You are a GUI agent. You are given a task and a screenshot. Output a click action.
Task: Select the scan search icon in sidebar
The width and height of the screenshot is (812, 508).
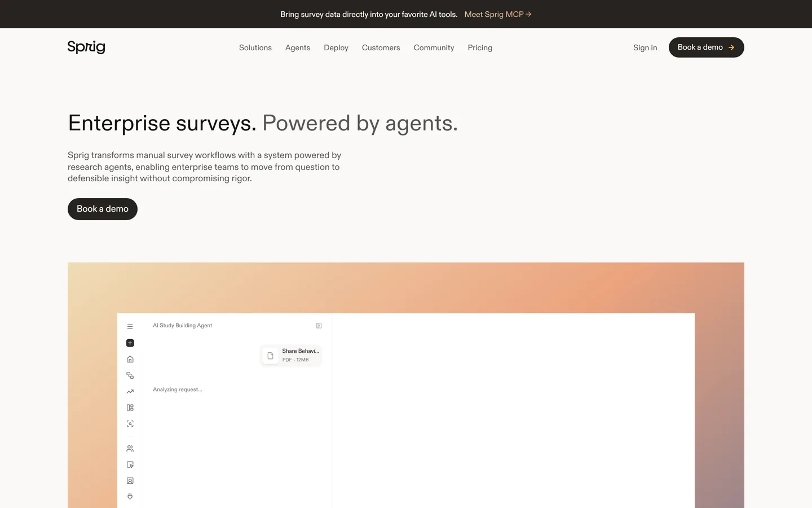[x=130, y=424]
